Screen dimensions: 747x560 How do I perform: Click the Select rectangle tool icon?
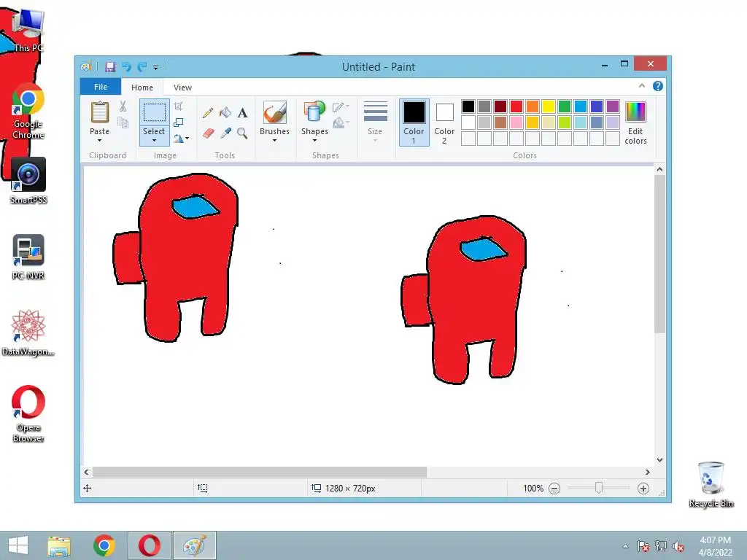155,112
